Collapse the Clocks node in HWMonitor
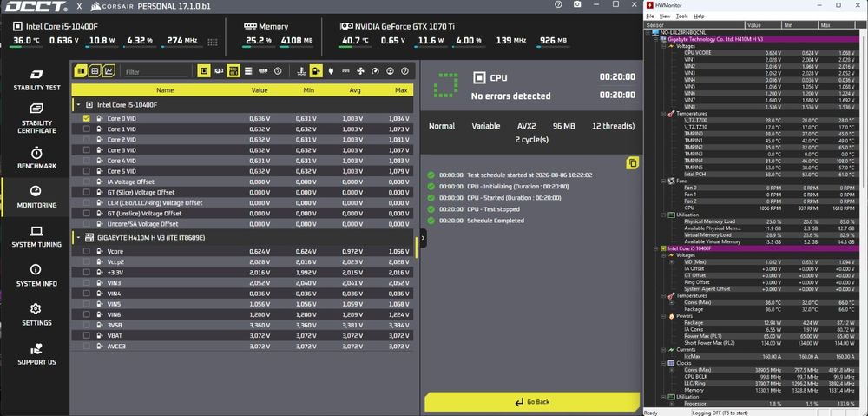This screenshot has height=416, width=868. 664,363
